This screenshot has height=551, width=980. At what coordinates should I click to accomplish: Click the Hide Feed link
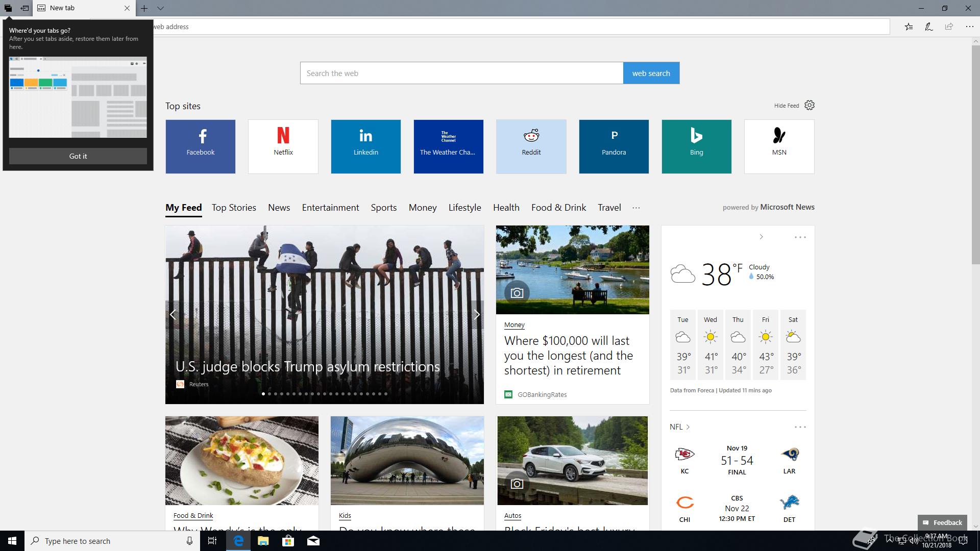(x=786, y=106)
